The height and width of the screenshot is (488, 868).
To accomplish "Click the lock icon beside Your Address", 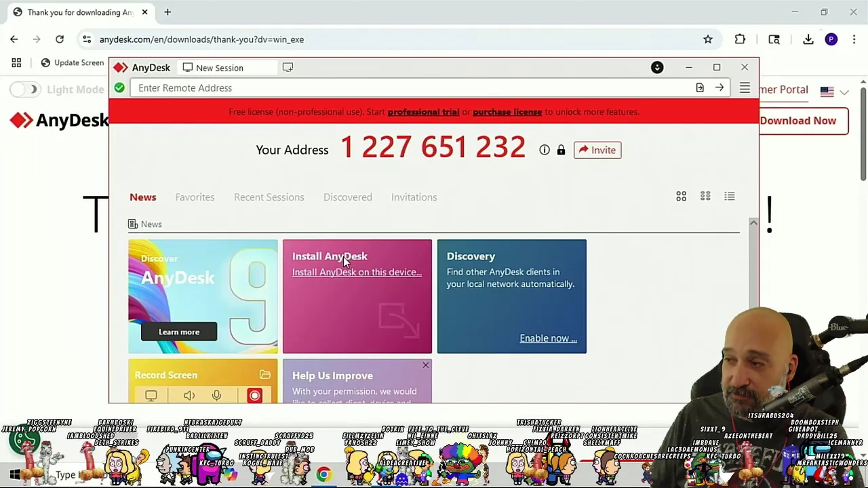I will pyautogui.click(x=561, y=150).
